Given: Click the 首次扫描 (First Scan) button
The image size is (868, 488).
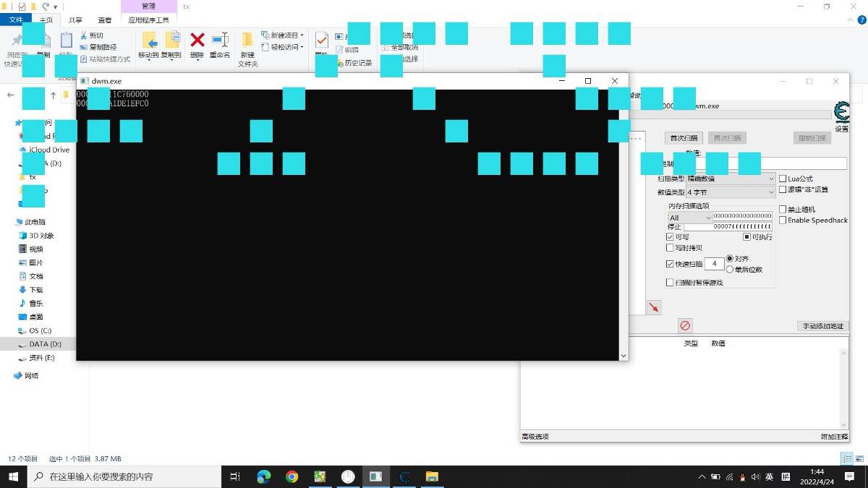Looking at the screenshot, I should pos(684,137).
